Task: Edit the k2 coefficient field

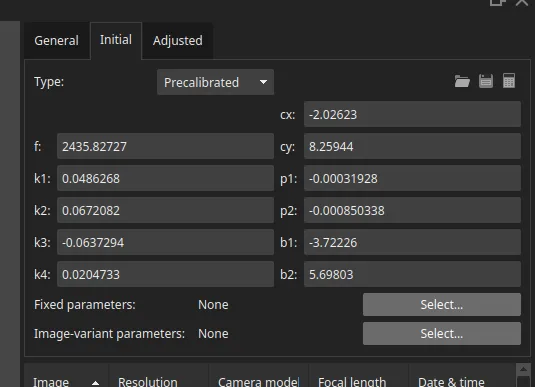Action: click(165, 211)
